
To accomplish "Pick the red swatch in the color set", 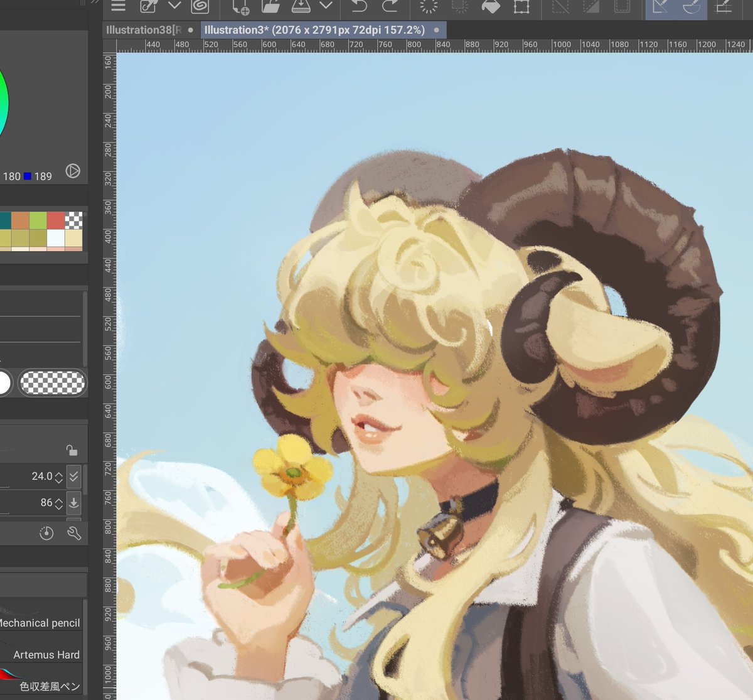I will (x=56, y=220).
